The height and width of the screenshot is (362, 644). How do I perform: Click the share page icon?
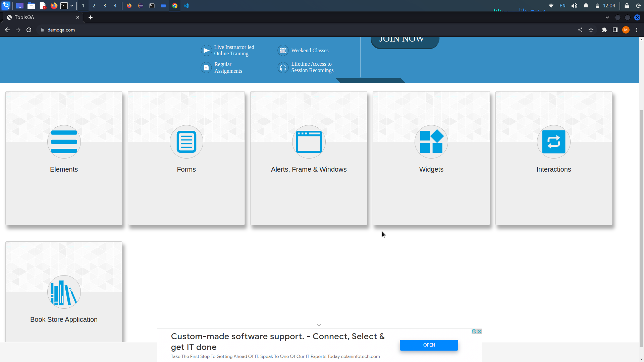pos(580,30)
